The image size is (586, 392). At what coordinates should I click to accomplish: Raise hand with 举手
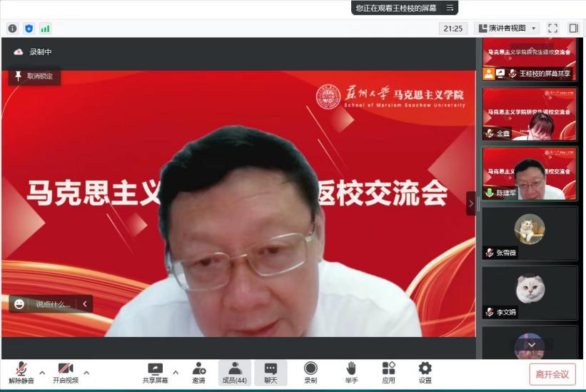tap(351, 373)
